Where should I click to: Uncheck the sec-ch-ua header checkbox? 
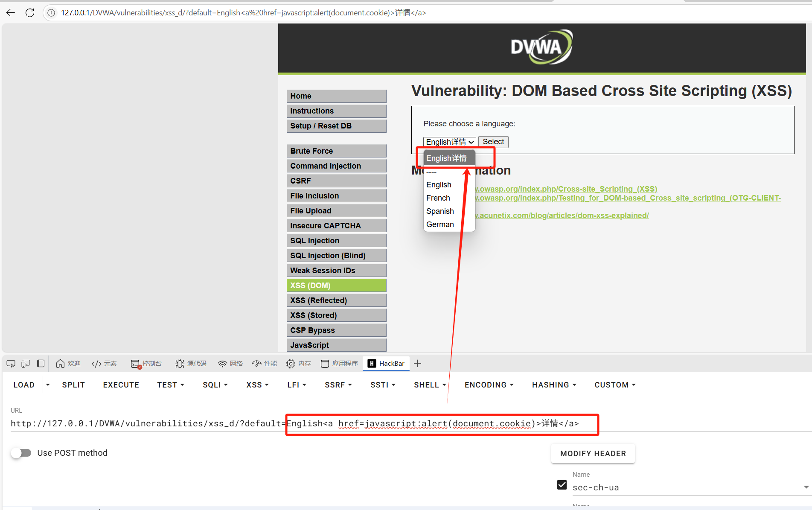pos(562,485)
